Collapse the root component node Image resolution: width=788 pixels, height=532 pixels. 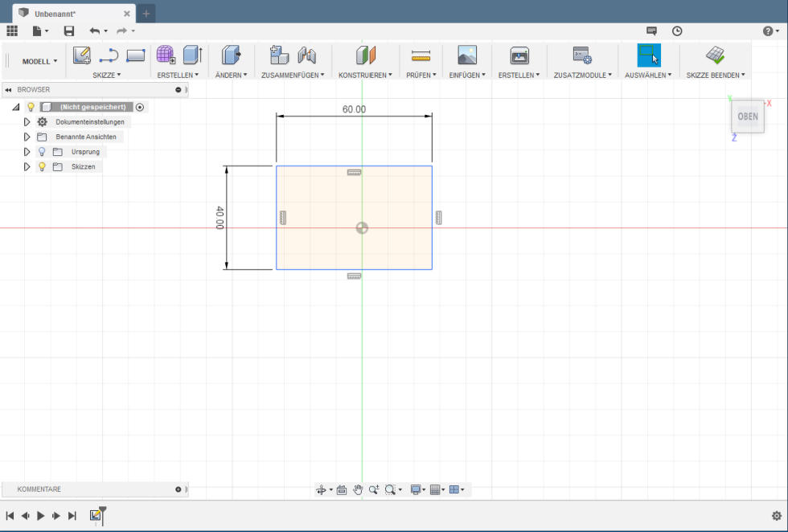click(x=15, y=107)
